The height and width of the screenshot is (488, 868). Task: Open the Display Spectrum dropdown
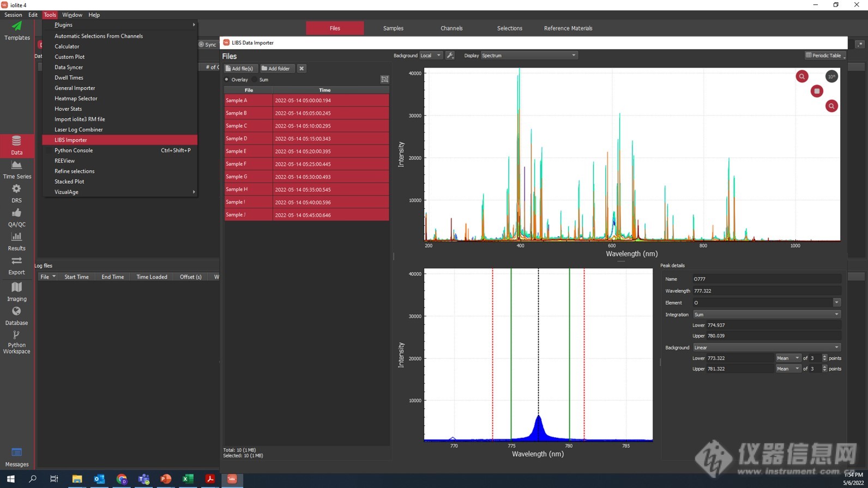528,56
